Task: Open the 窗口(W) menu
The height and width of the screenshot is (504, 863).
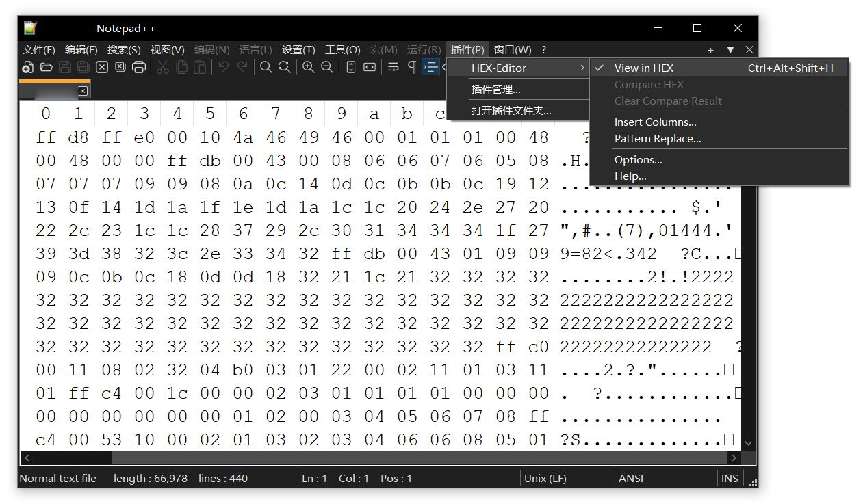Action: click(x=513, y=50)
